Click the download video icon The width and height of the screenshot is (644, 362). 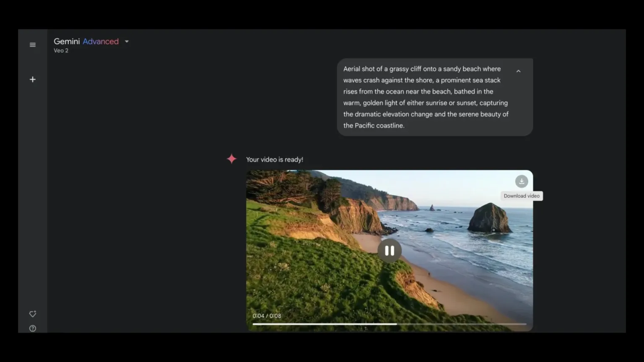[x=521, y=181]
